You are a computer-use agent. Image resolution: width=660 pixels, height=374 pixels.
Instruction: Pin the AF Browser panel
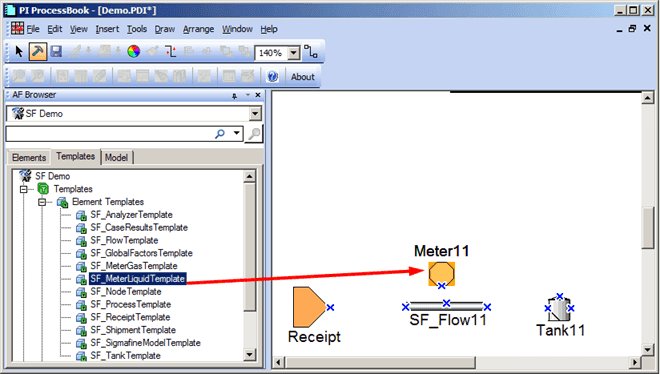[234, 96]
